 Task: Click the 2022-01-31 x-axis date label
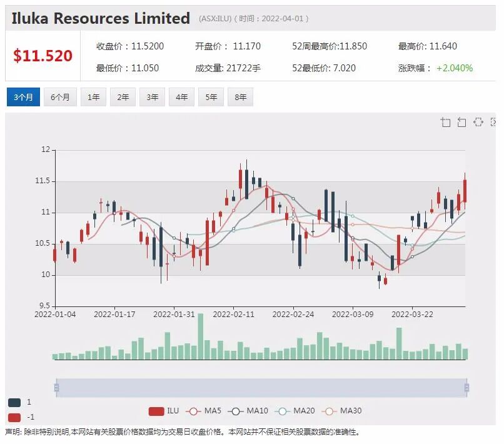pyautogui.click(x=174, y=314)
